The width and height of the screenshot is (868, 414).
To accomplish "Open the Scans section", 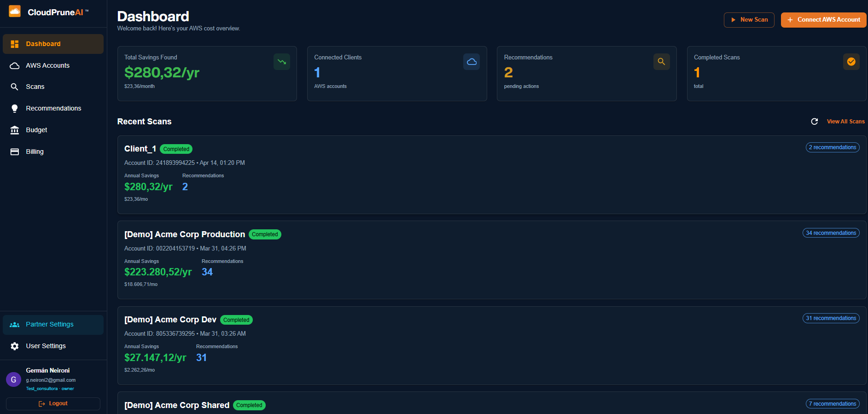I will 53,87.
